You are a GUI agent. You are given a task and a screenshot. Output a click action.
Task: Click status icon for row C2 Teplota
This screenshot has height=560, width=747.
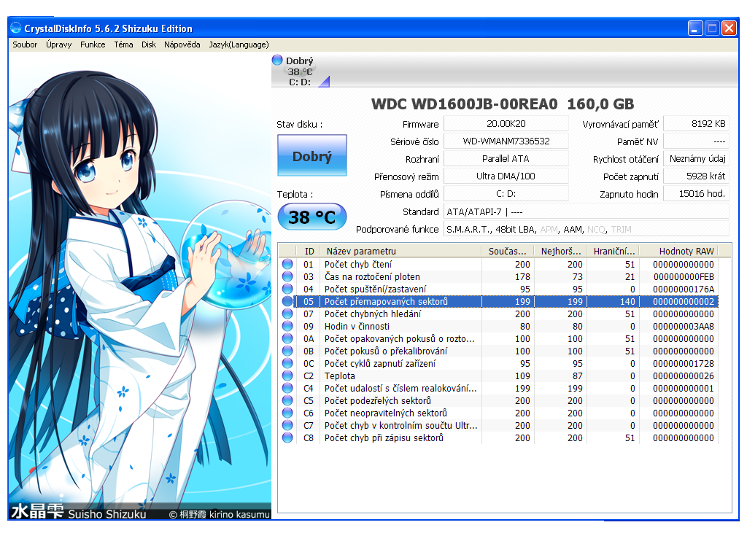pyautogui.click(x=287, y=376)
